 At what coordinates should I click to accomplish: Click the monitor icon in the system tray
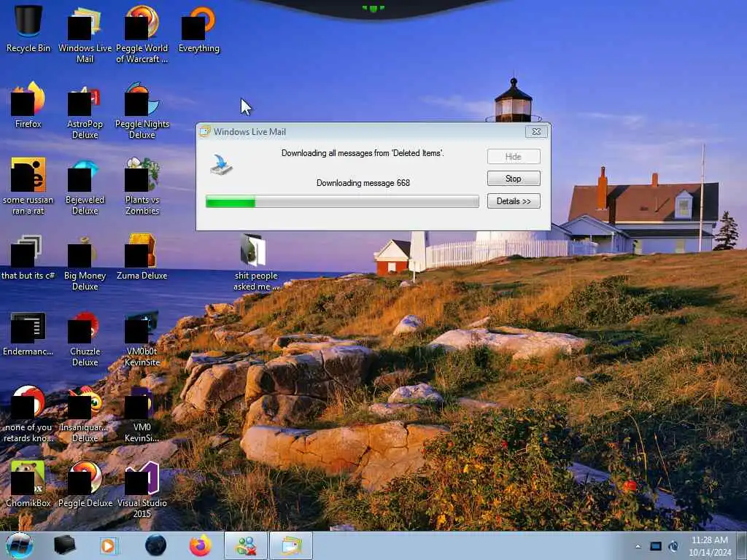pos(656,546)
